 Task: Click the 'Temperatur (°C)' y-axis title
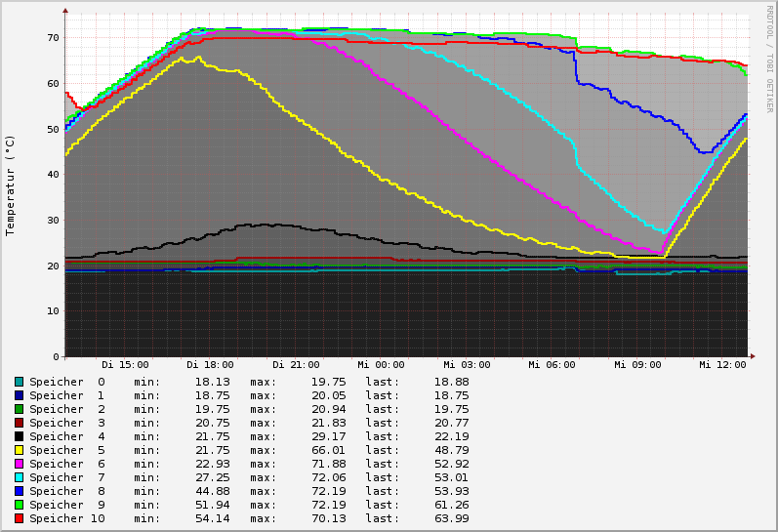click(x=11, y=184)
